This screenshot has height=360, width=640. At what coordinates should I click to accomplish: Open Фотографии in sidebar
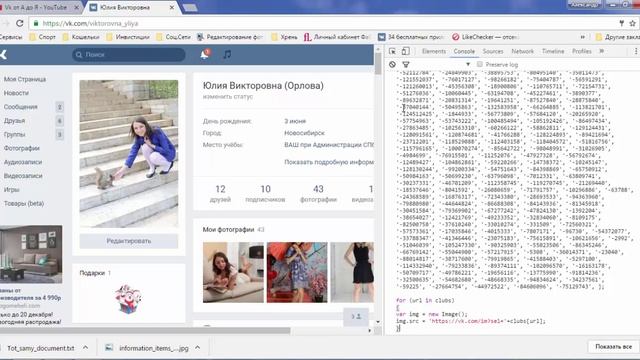pyautogui.click(x=22, y=148)
